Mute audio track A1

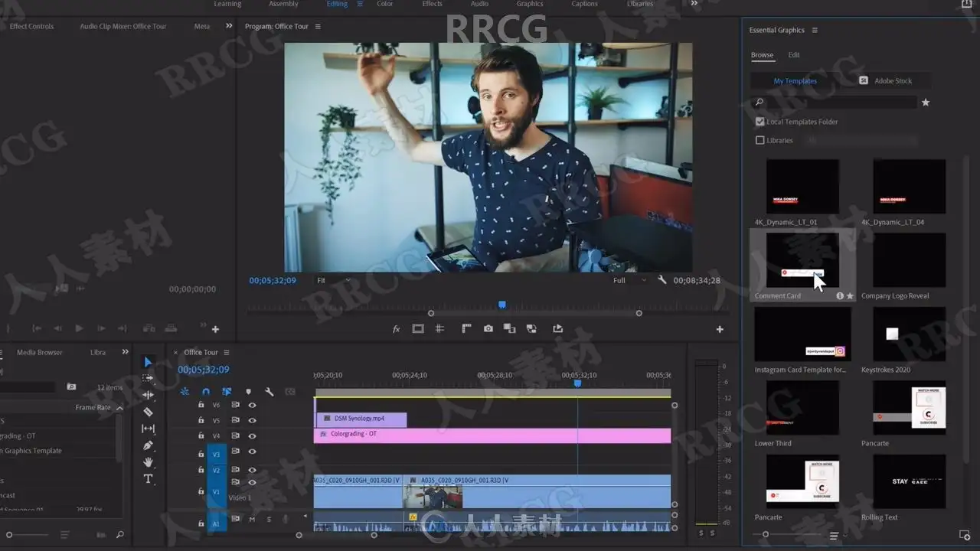coord(252,520)
